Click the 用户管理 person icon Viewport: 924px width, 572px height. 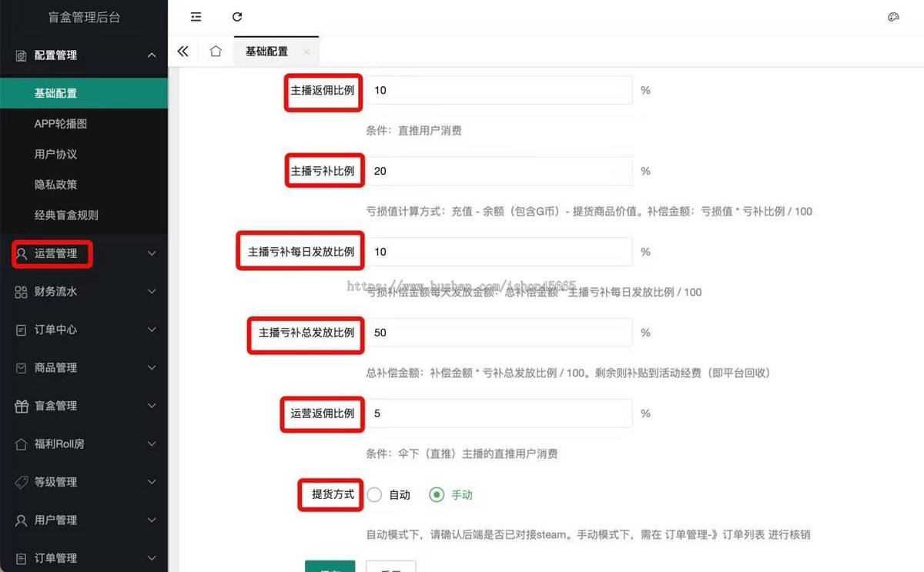coord(21,520)
